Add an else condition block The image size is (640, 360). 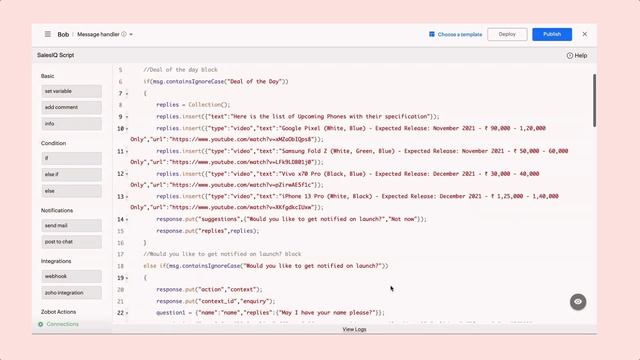(71, 191)
